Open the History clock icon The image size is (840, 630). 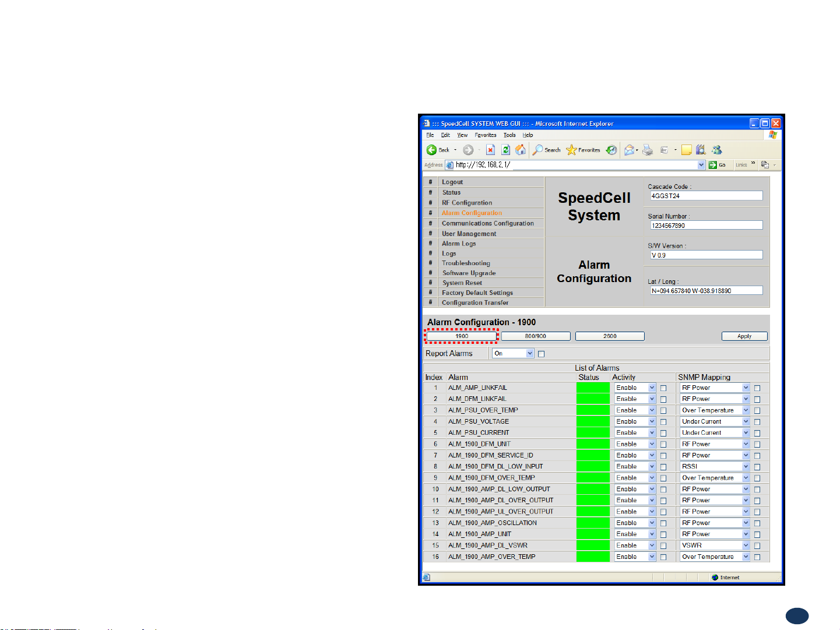pos(611,150)
